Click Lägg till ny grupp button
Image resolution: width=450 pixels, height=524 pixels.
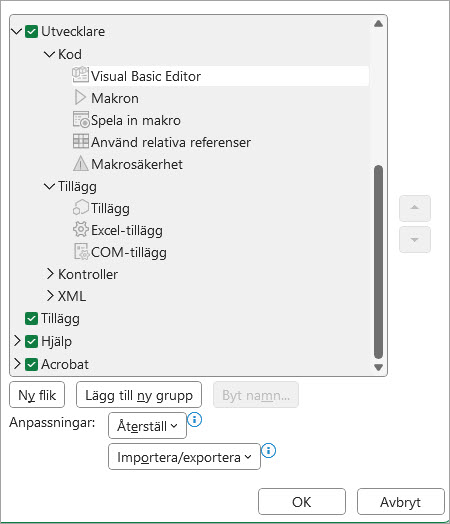139,395
